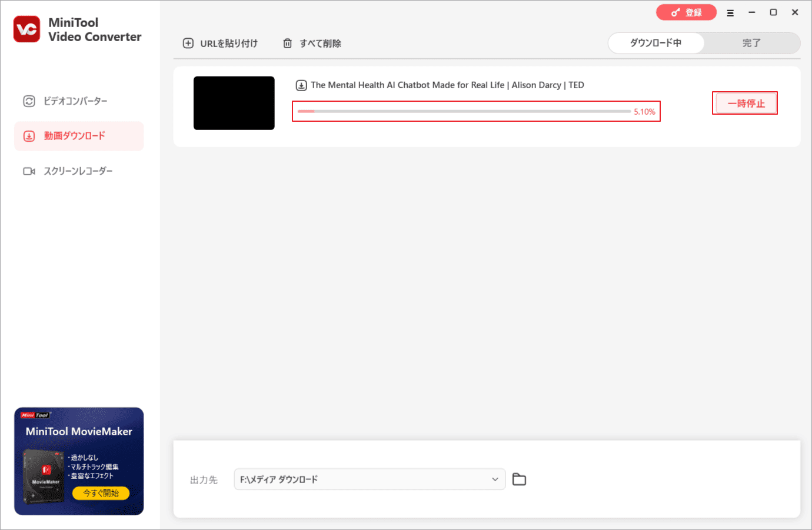Click the plus icon beside URLを貼り付け
Viewport: 812px width, 530px height.
pyautogui.click(x=188, y=43)
